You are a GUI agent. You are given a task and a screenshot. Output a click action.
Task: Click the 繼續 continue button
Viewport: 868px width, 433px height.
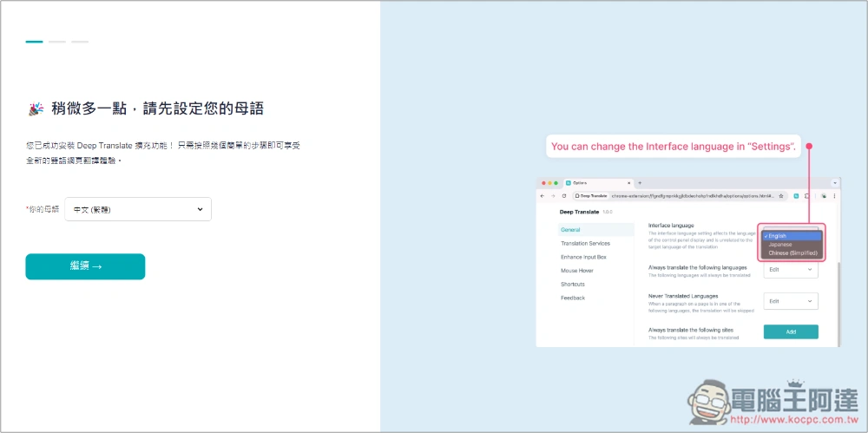[85, 266]
